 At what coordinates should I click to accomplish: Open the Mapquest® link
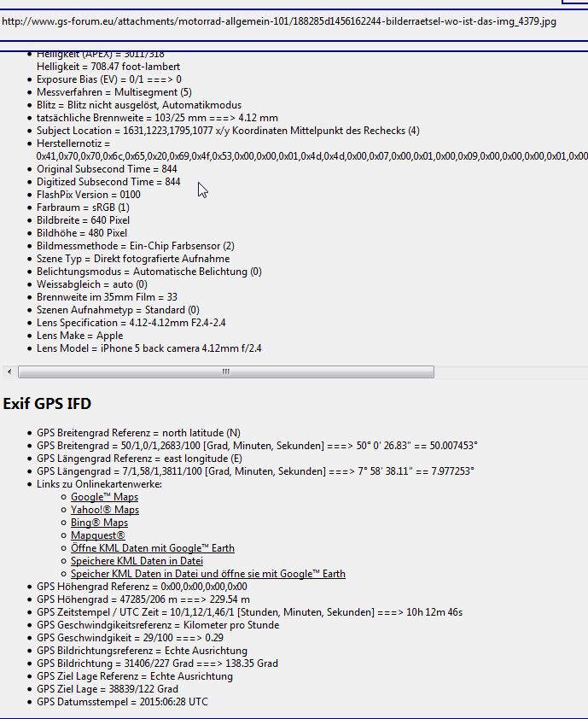point(97,535)
